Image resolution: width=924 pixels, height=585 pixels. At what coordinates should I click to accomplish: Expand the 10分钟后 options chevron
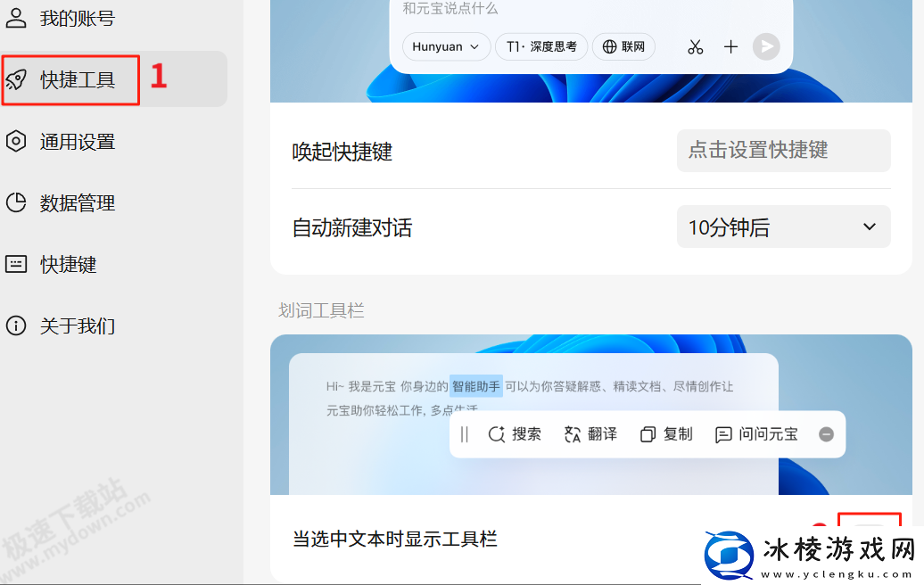pyautogui.click(x=869, y=227)
